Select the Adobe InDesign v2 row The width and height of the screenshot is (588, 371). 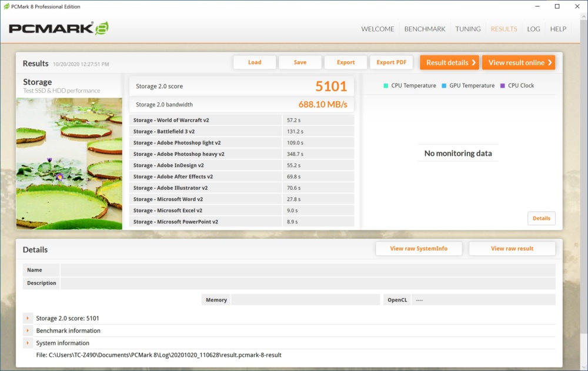(242, 165)
